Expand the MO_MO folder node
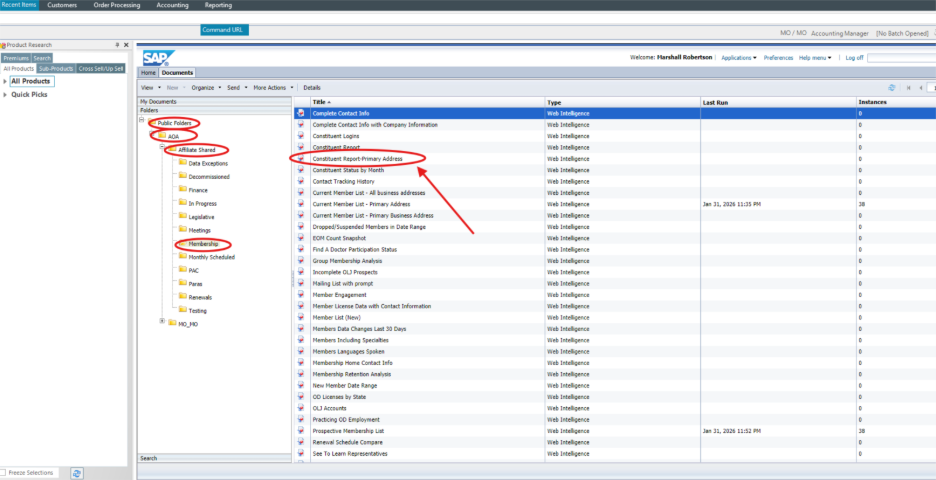The width and height of the screenshot is (936, 480). click(x=163, y=322)
